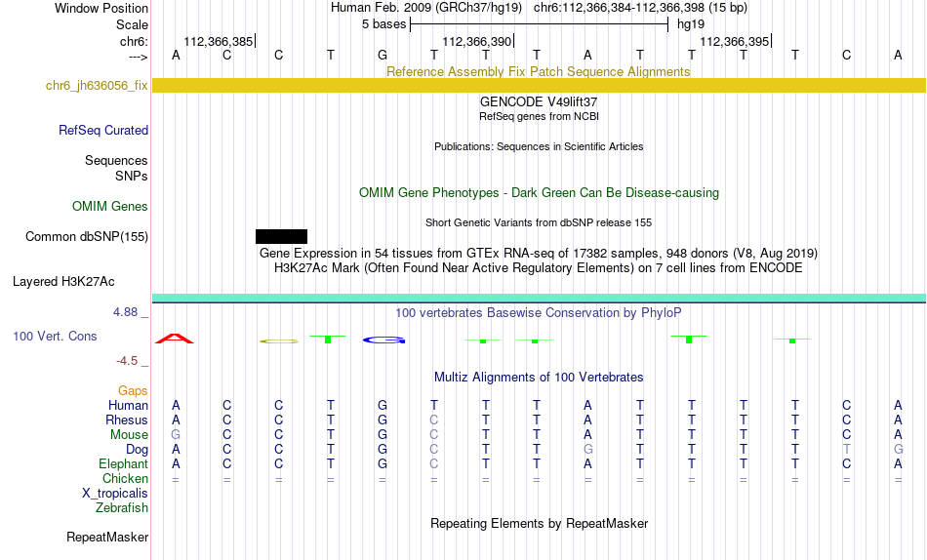Click the OMIM Genes track label

tap(109, 207)
